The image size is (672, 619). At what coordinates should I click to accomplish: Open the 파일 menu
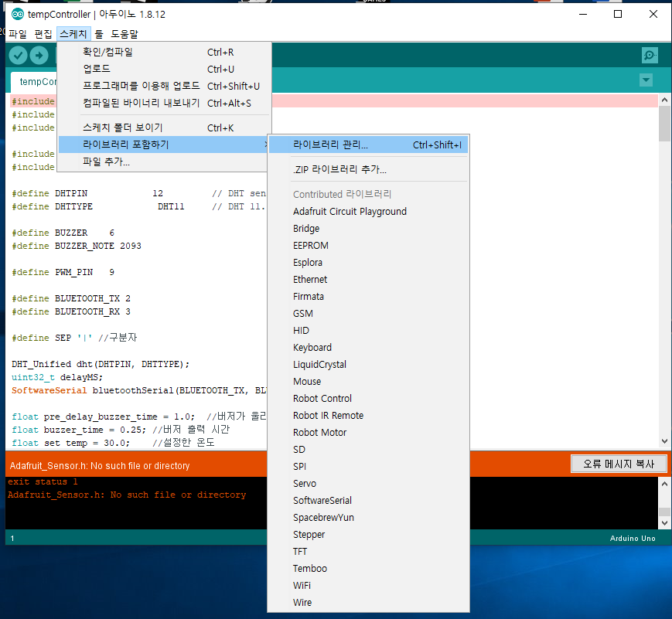pyautogui.click(x=18, y=34)
